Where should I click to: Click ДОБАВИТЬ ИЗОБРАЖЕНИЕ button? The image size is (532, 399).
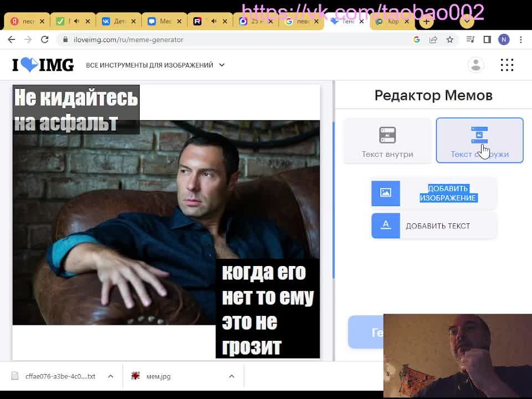point(434,193)
